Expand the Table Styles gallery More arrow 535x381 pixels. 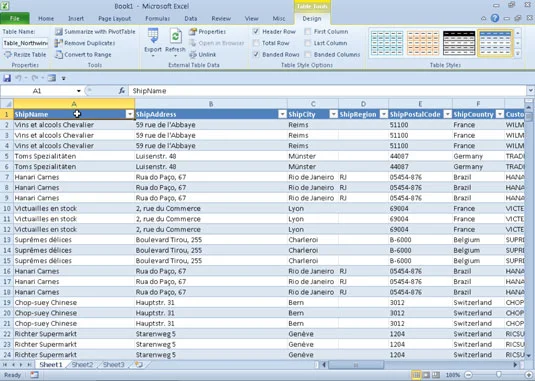(x=518, y=54)
